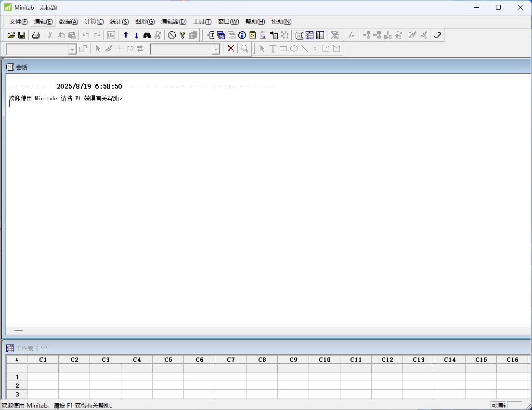This screenshot has width=532, height=410.
Task: Click the Copy icon in toolbar
Action: coord(61,35)
